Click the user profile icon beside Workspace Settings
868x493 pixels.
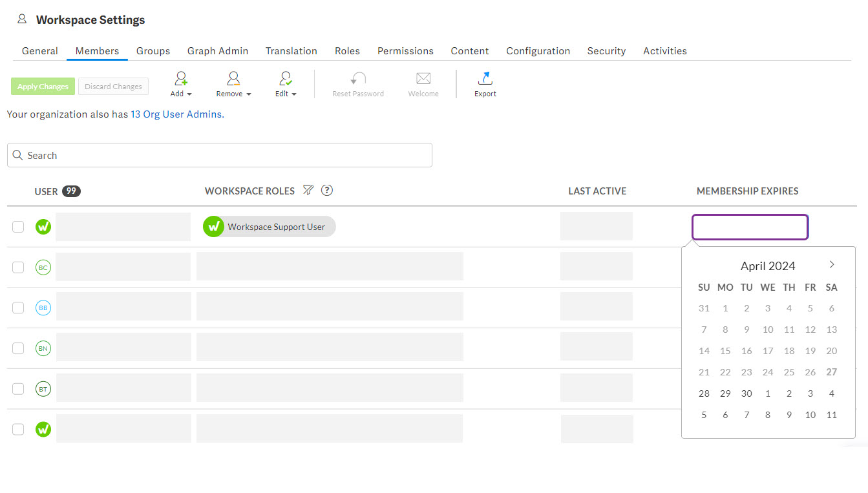coord(22,19)
